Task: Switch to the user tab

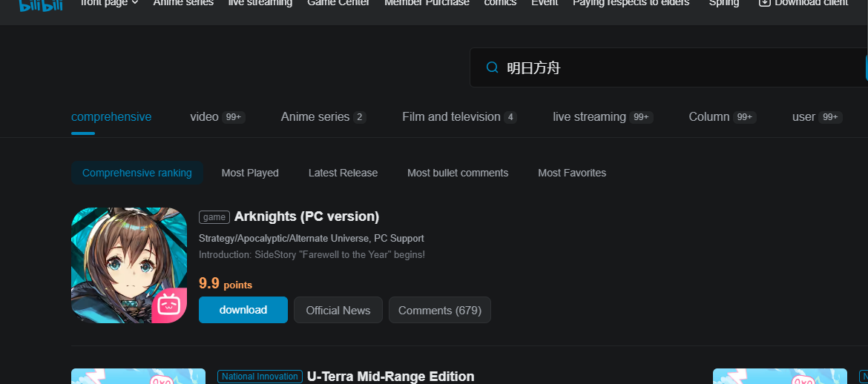Action: [817, 116]
